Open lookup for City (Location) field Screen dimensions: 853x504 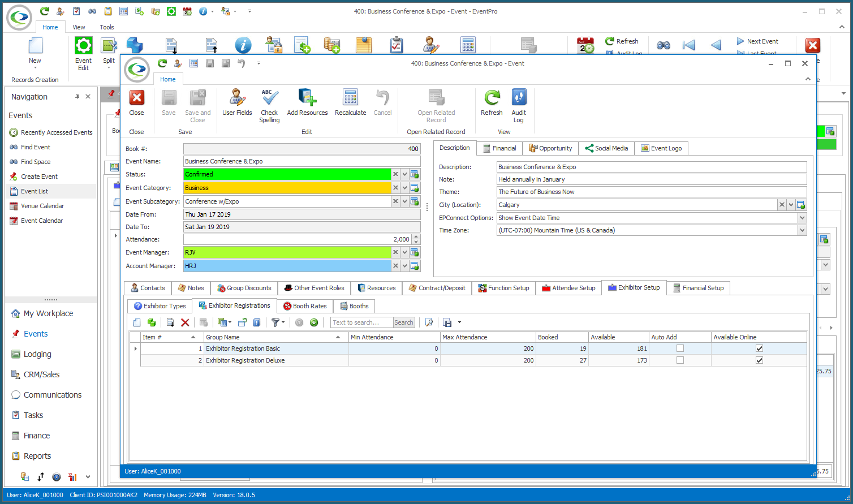[x=801, y=205]
